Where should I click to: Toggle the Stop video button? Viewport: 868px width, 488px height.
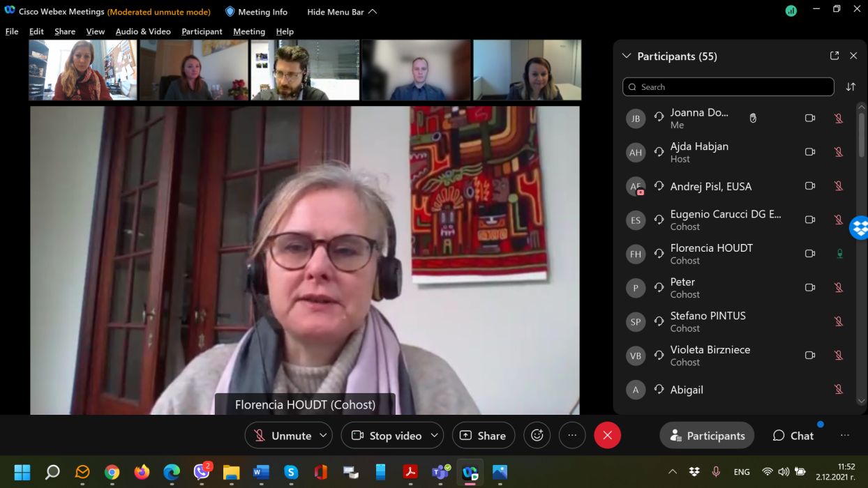click(387, 435)
